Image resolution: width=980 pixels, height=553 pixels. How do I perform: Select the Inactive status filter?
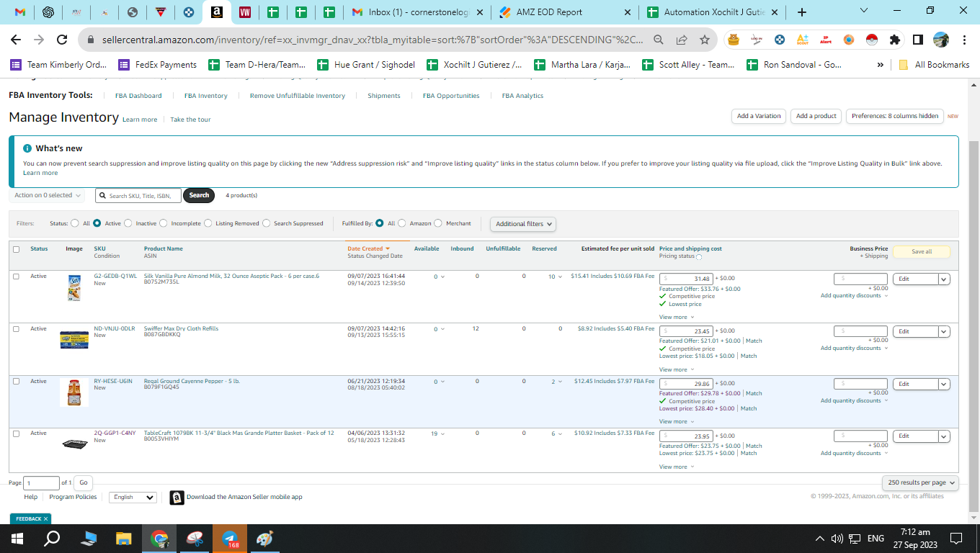click(x=128, y=223)
